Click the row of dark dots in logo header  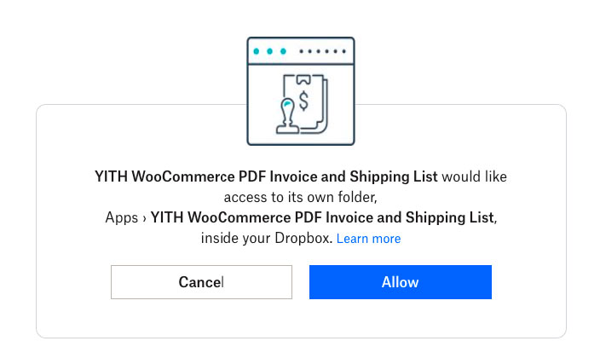click(322, 51)
